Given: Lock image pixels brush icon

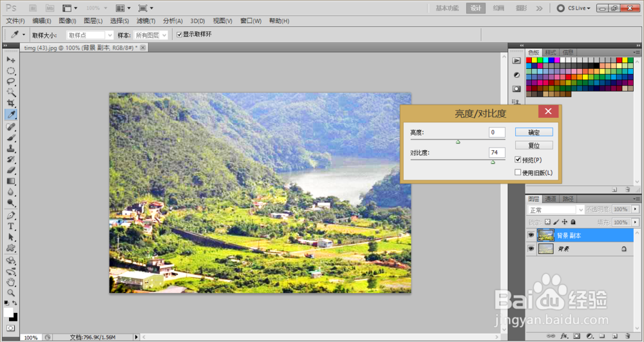Looking at the screenshot, I should pos(556,222).
